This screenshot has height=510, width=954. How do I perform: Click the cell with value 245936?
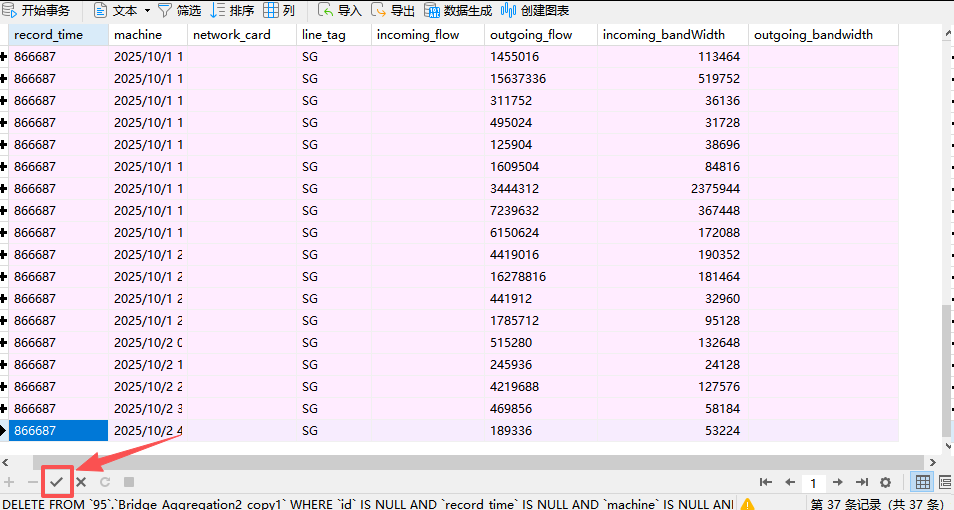pos(541,365)
